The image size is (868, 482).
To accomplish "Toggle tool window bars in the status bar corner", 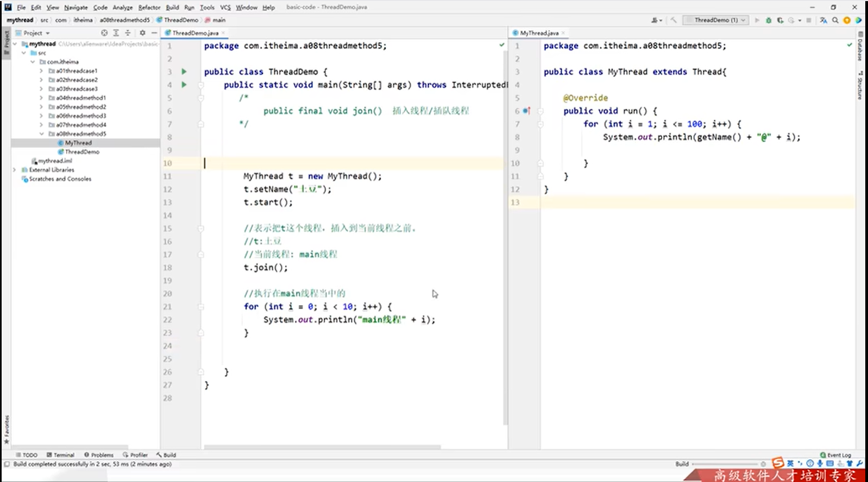I will tap(7, 465).
